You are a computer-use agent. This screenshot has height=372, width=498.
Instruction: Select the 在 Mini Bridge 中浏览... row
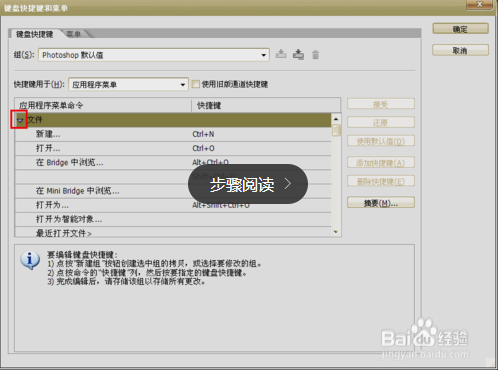coord(173,191)
